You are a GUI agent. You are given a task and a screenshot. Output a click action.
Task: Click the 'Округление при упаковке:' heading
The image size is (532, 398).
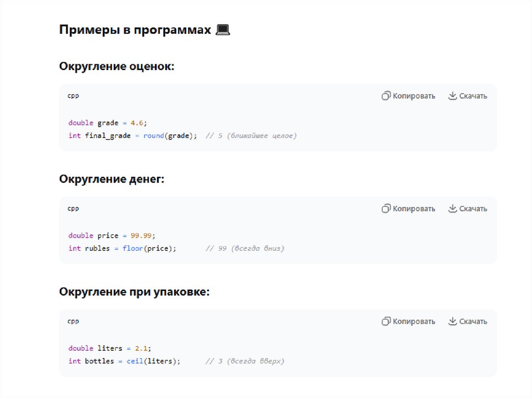pos(135,292)
